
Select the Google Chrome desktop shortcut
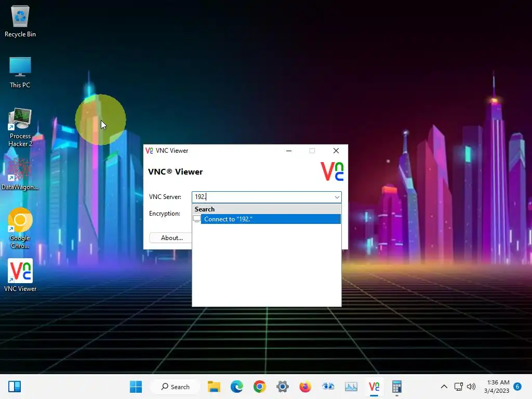[x=20, y=228]
